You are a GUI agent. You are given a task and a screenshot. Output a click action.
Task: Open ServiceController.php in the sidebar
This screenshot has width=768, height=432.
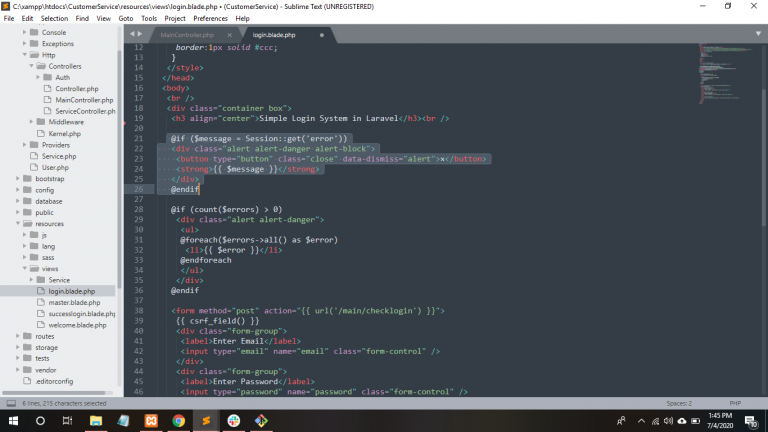(85, 111)
